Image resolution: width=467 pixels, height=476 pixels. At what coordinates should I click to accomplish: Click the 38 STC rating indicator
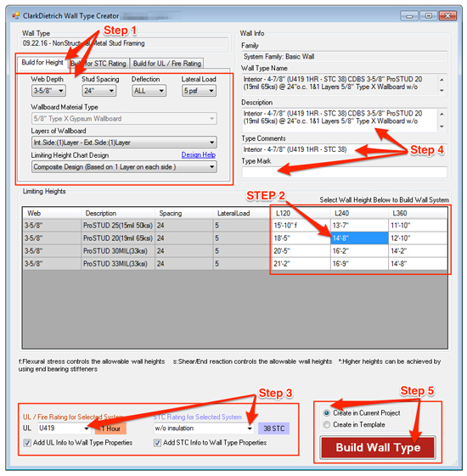pos(273,428)
